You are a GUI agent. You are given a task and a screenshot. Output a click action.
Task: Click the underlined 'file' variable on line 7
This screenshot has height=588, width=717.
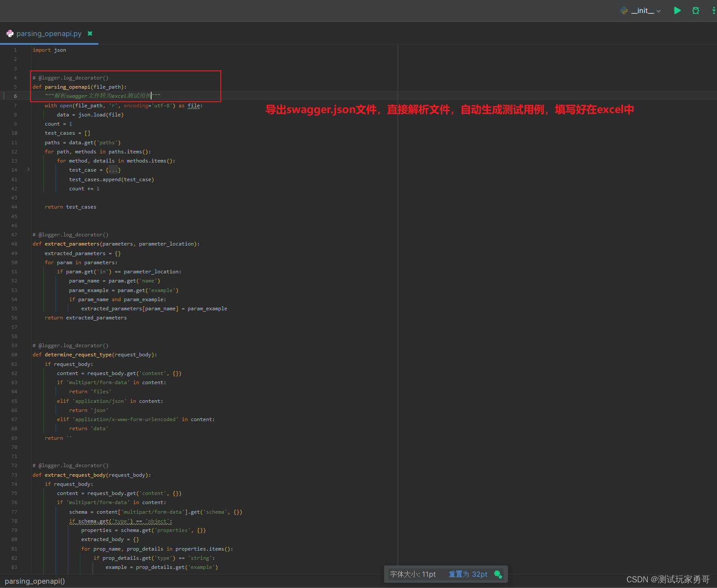pyautogui.click(x=194, y=106)
